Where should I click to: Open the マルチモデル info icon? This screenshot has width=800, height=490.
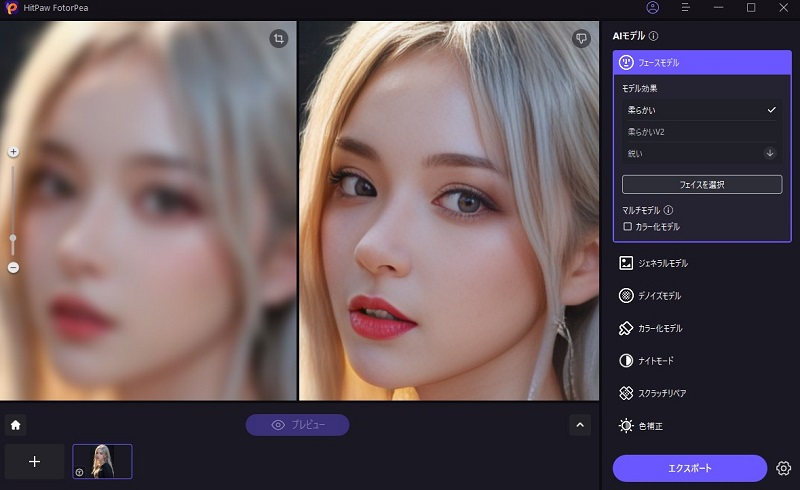[668, 210]
